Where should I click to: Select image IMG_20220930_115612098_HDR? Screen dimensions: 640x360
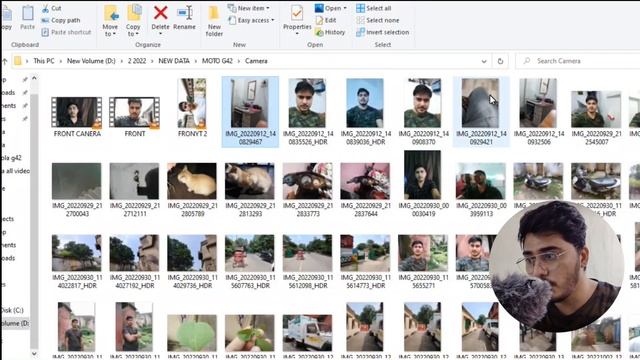308,262
